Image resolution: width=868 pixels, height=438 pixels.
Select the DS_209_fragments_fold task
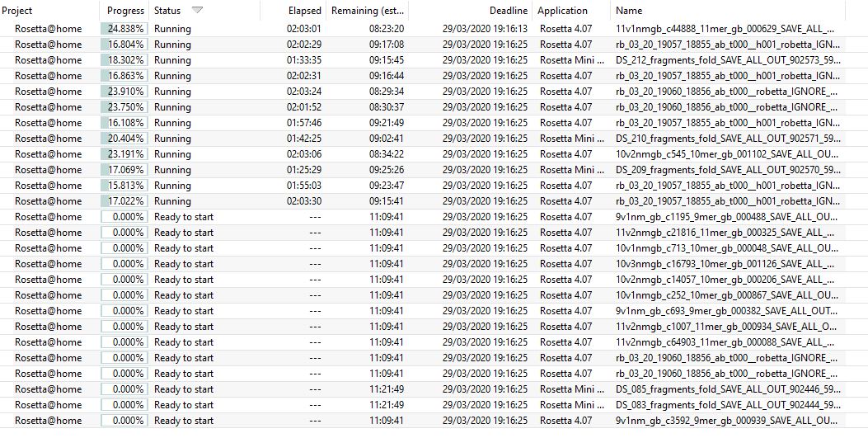[727, 170]
